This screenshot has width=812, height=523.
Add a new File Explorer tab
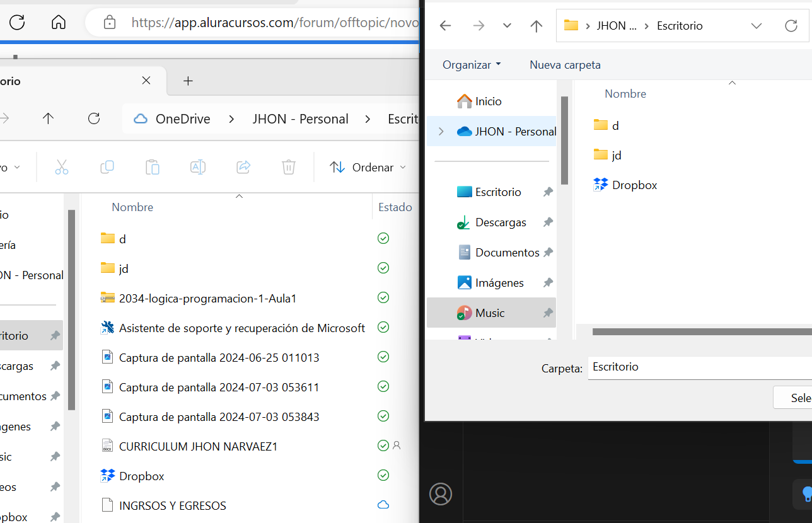click(x=188, y=81)
